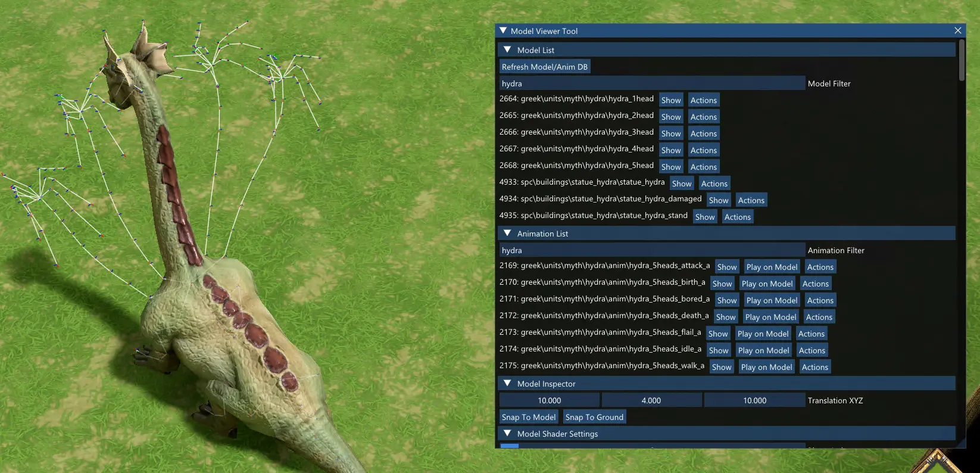The height and width of the screenshot is (473, 980).
Task: Collapse the Animation List section
Action: (507, 234)
